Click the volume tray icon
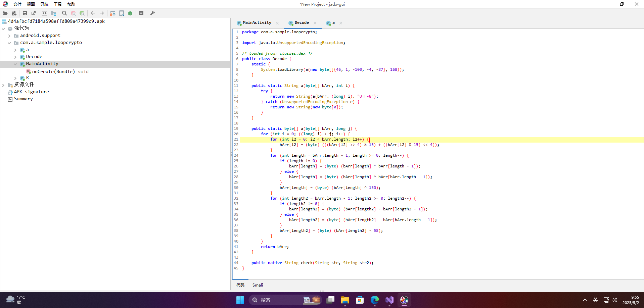This screenshot has width=644, height=308. pyautogui.click(x=614, y=300)
